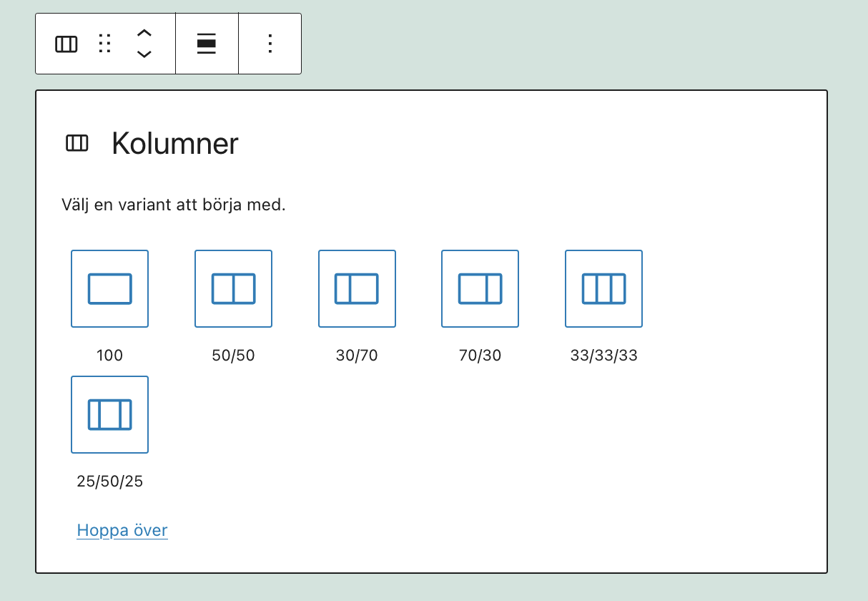Select the 30/70 column layout icon
The height and width of the screenshot is (601, 868).
click(x=356, y=288)
